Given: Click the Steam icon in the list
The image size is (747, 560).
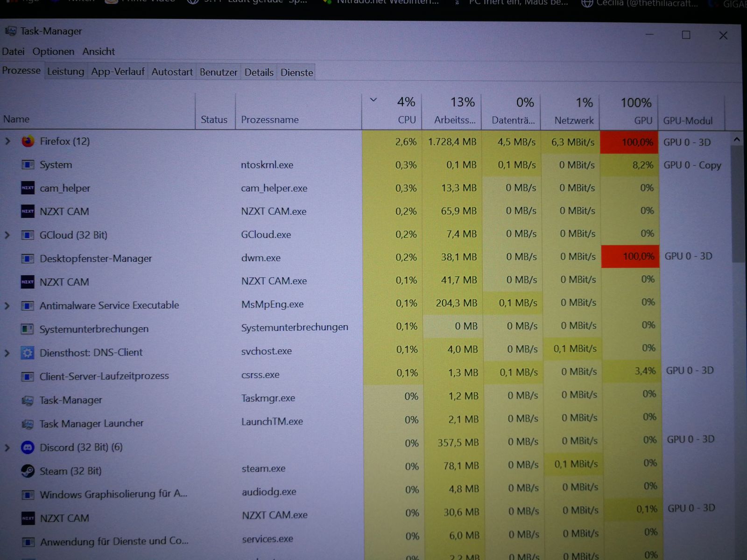Looking at the screenshot, I should 28,471.
